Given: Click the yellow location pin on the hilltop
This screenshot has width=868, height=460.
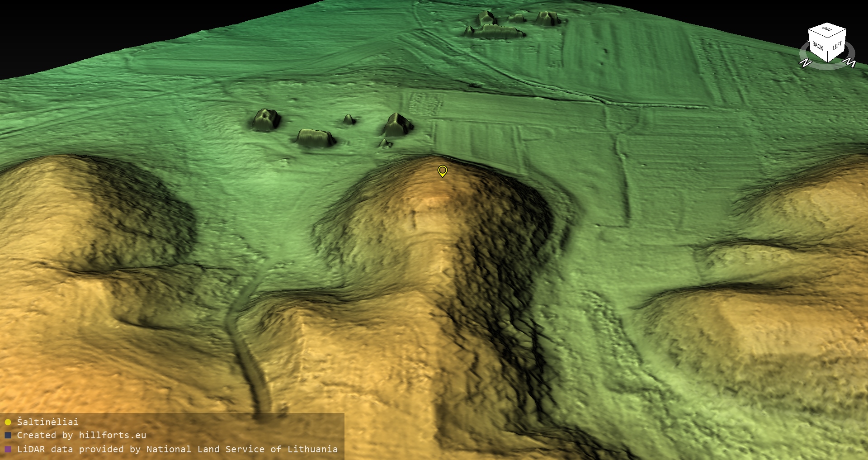Looking at the screenshot, I should click(443, 171).
